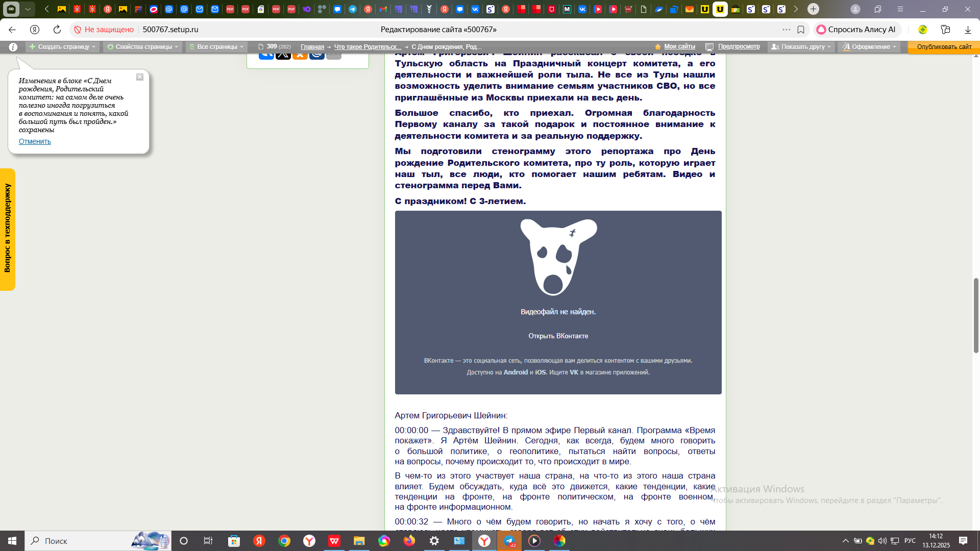Open new browser tab with plus
The height and width of the screenshot is (551, 980).
coord(813,9)
